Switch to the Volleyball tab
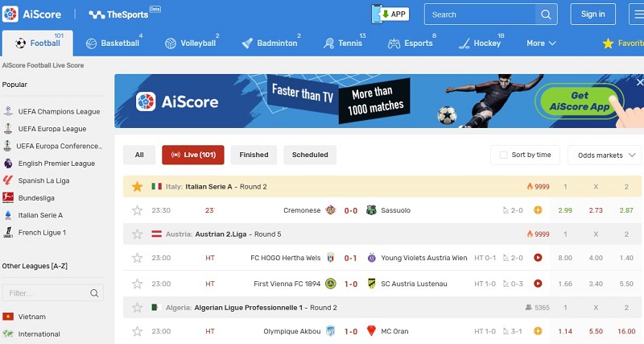Viewport: 644px width, 344px height. tap(192, 43)
